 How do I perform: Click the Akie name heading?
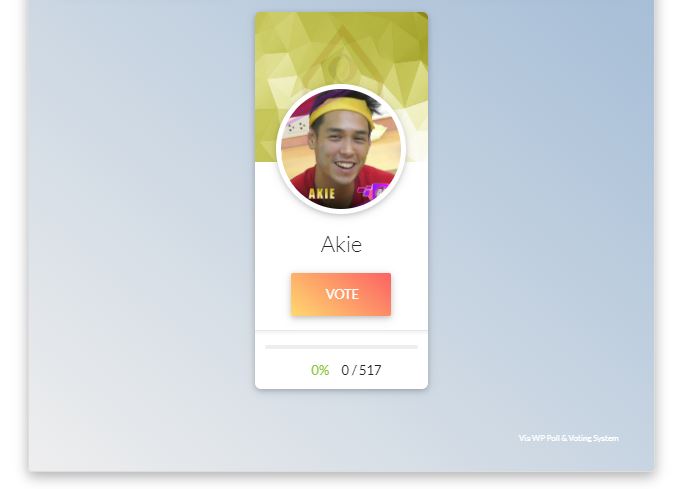[x=341, y=244]
